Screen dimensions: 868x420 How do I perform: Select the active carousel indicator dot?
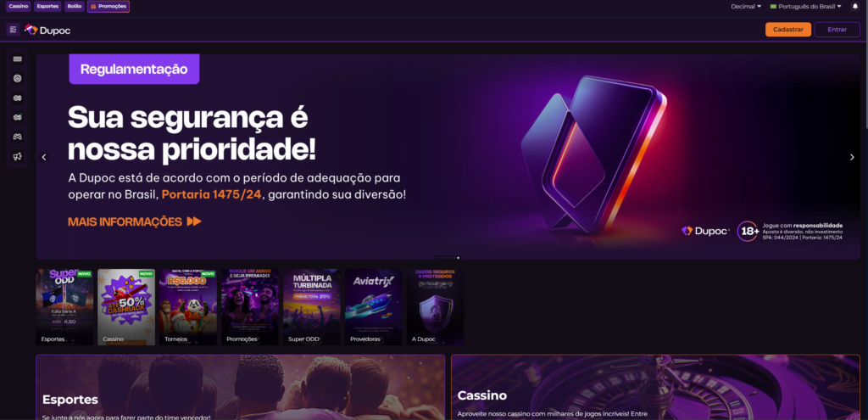(x=458, y=258)
